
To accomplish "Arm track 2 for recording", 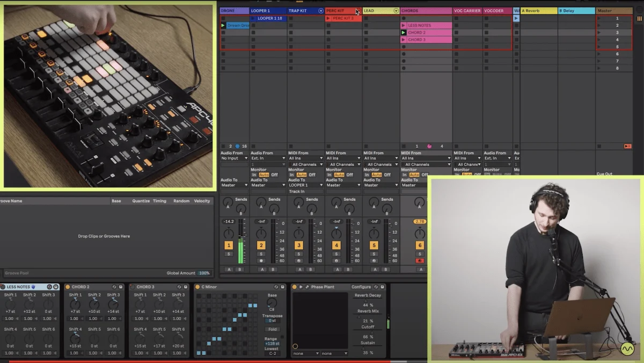I will pyautogui.click(x=261, y=260).
